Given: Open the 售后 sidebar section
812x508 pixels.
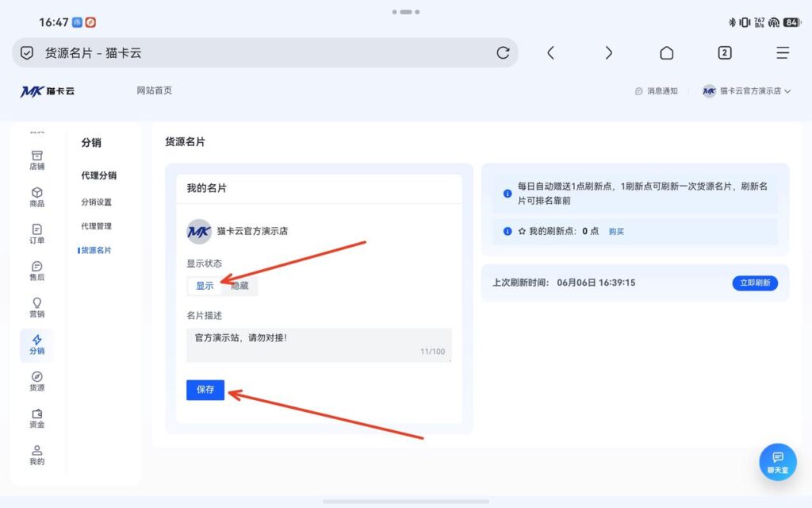Looking at the screenshot, I should [36, 271].
